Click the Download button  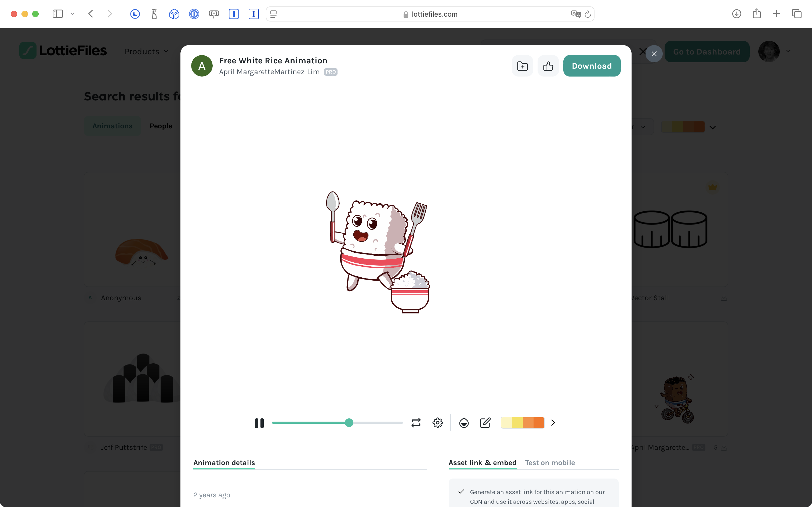click(x=592, y=66)
